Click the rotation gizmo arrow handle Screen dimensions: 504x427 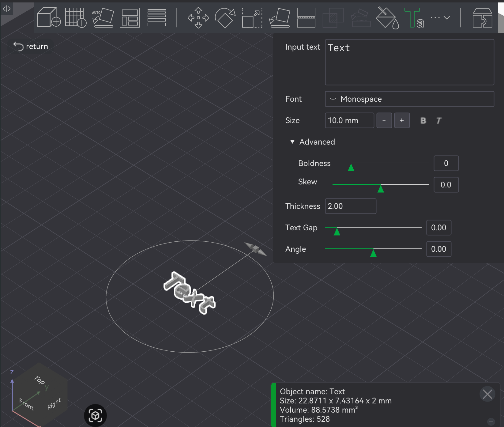pyautogui.click(x=256, y=249)
